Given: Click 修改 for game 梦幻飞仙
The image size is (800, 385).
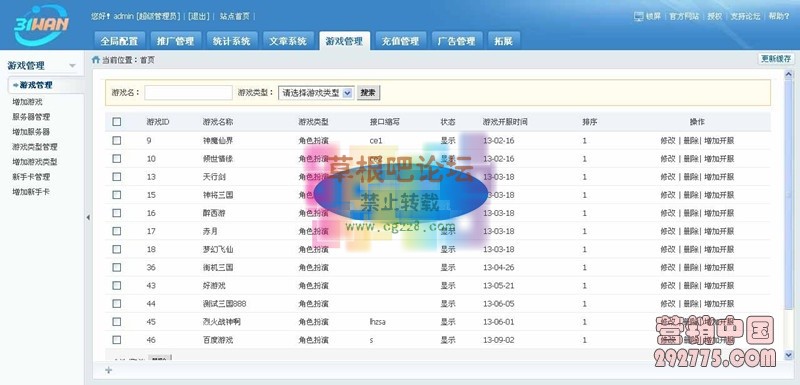Looking at the screenshot, I should click(668, 249).
